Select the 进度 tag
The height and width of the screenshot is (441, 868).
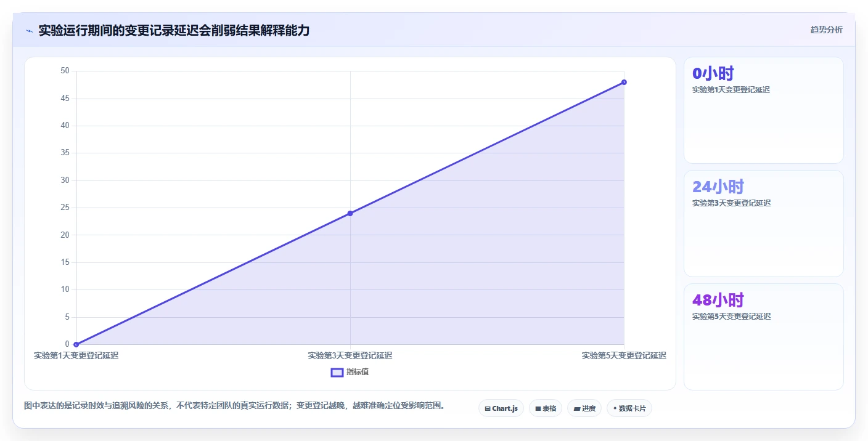pos(584,408)
